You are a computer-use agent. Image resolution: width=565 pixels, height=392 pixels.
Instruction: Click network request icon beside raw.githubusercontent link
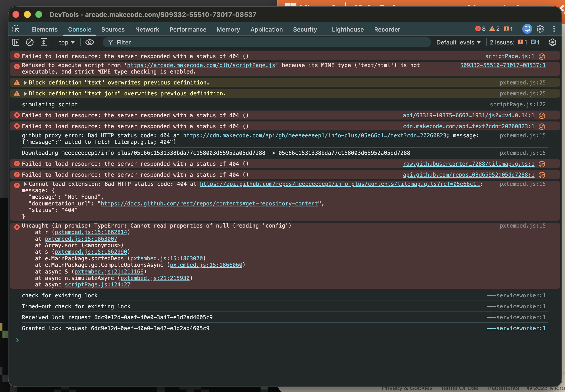542,164
